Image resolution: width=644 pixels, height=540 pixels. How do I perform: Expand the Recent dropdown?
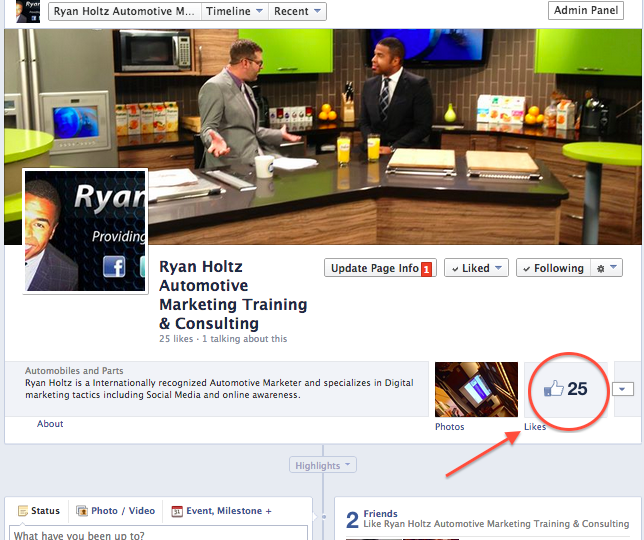[x=297, y=11]
